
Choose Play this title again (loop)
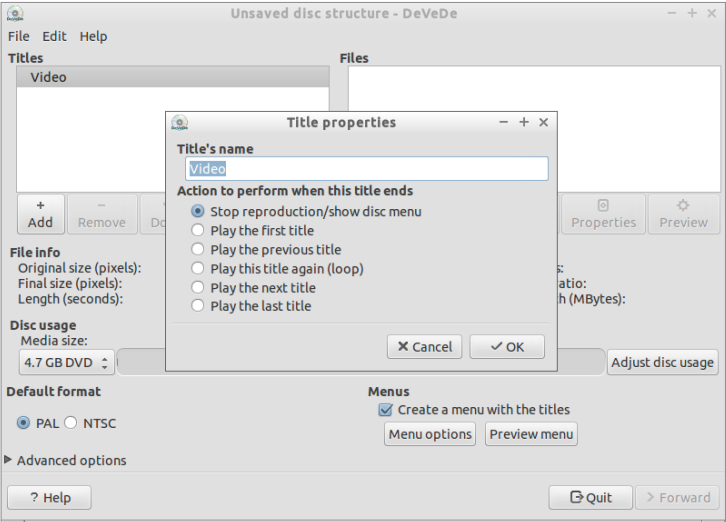point(277,269)
